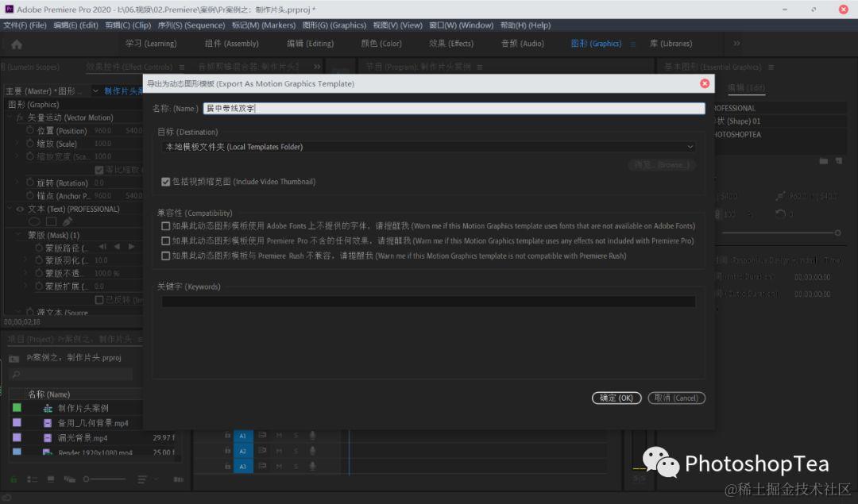Open Project panel sort icons menu

pyautogui.click(x=141, y=479)
